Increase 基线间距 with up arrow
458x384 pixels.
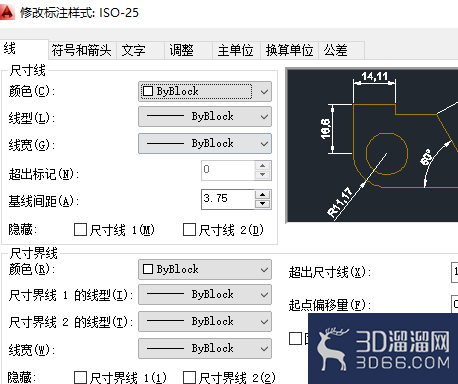coord(263,195)
